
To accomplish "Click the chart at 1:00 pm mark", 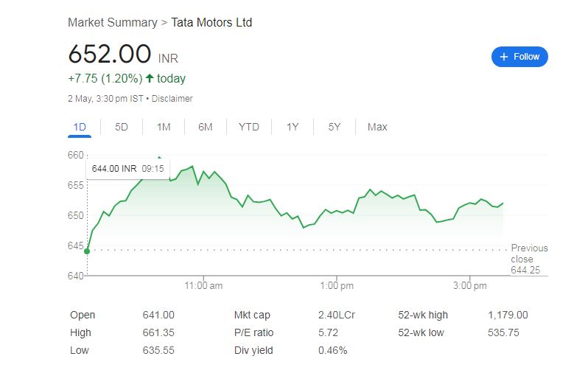I will 336,221.
